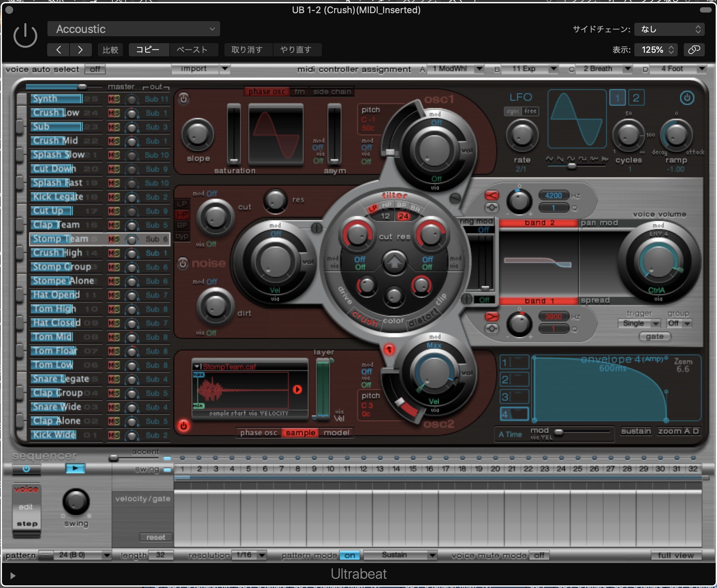Click the osc2 red signal flow button
Screen dimensions: 717x588
tap(389, 349)
